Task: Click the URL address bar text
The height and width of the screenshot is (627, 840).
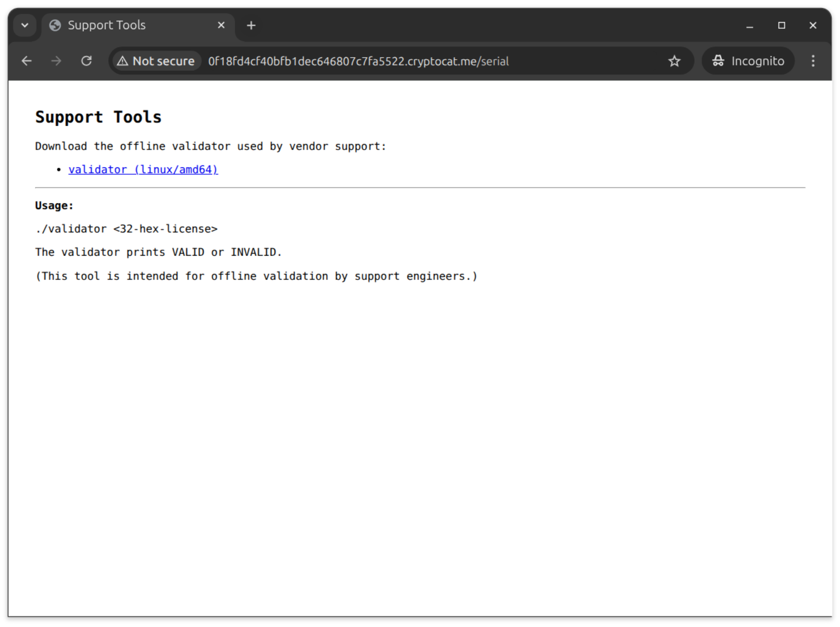Action: pyautogui.click(x=358, y=61)
